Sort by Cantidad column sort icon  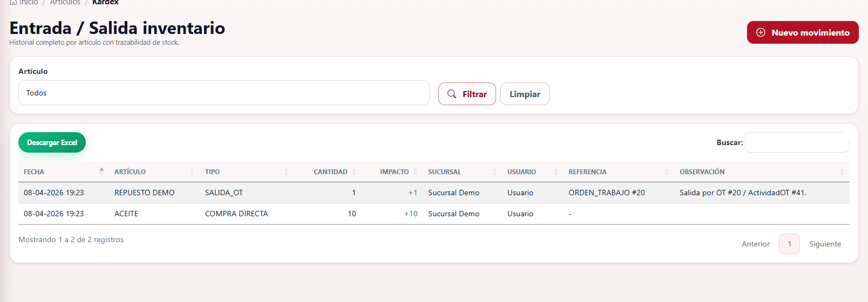354,171
